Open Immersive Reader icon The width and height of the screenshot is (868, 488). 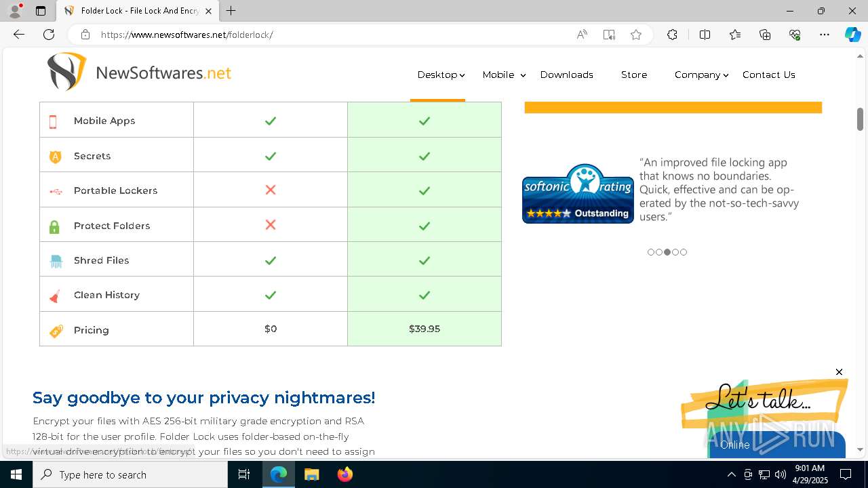coord(609,35)
